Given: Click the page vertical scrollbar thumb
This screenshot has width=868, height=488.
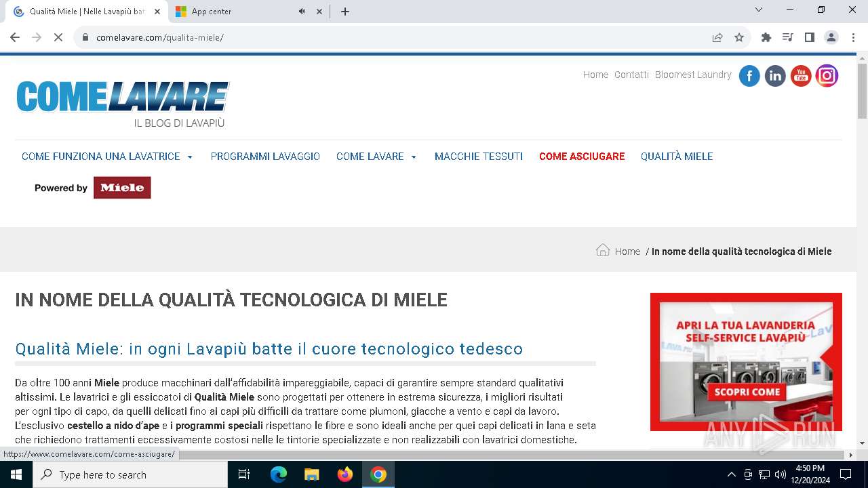Looking at the screenshot, I should (862, 91).
